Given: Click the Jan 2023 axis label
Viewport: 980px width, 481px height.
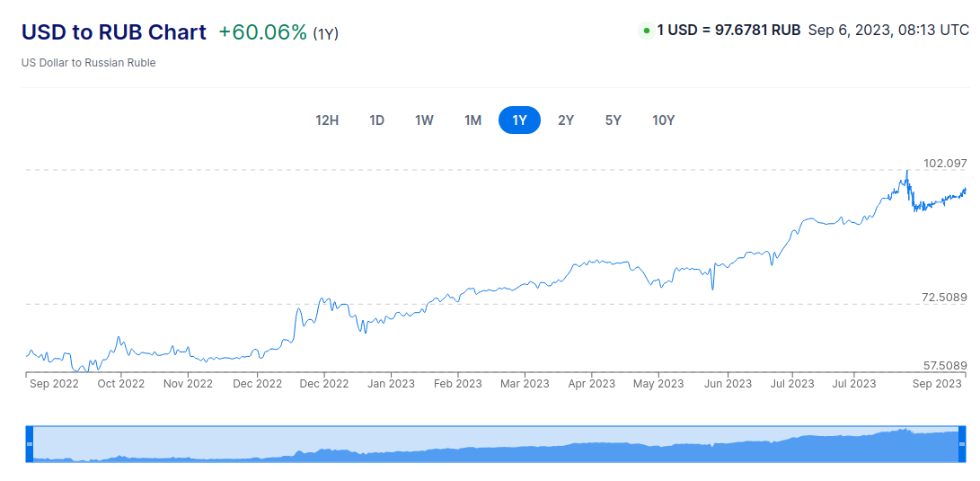Looking at the screenshot, I should pyautogui.click(x=391, y=384).
